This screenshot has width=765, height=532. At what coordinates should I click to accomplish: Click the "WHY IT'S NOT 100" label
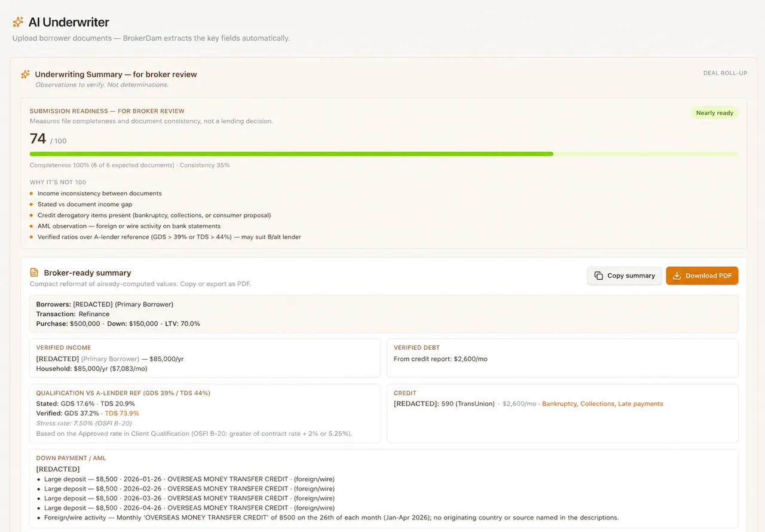click(58, 182)
